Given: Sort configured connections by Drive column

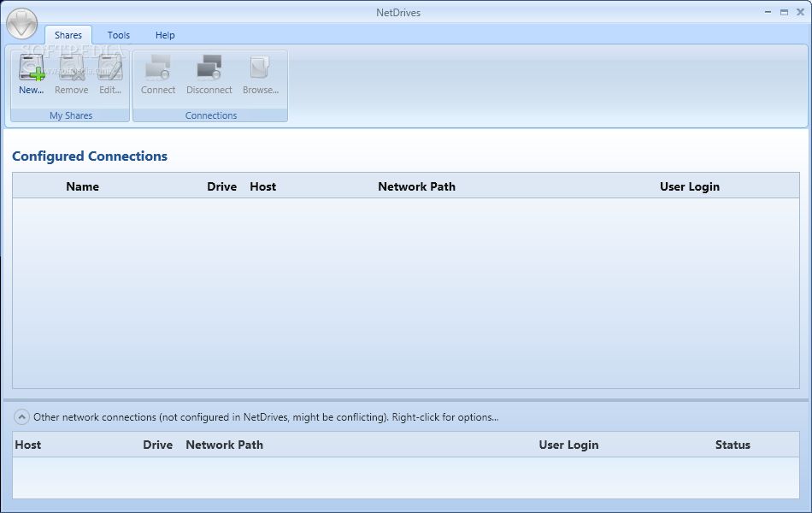Looking at the screenshot, I should coord(221,186).
